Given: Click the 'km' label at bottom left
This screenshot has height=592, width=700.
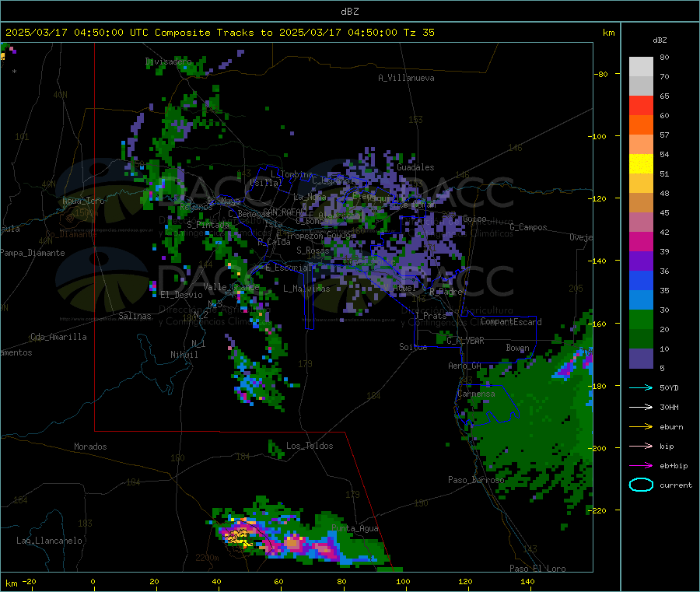Looking at the screenshot, I should coord(12,583).
